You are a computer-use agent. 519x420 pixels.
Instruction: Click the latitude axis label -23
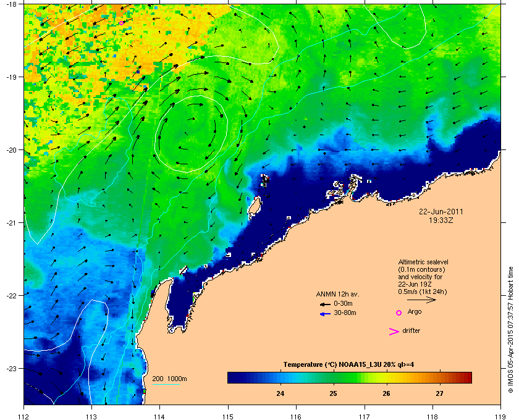[11, 368]
